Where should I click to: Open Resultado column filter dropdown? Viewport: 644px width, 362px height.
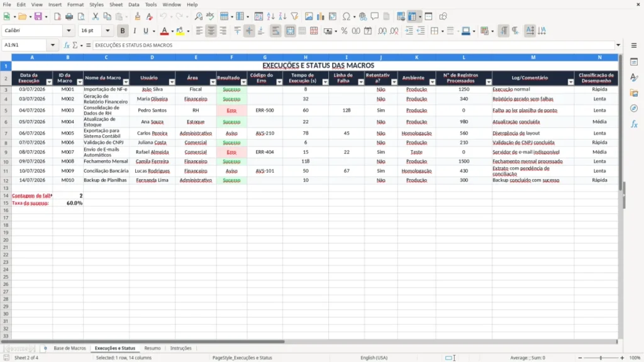click(x=243, y=82)
